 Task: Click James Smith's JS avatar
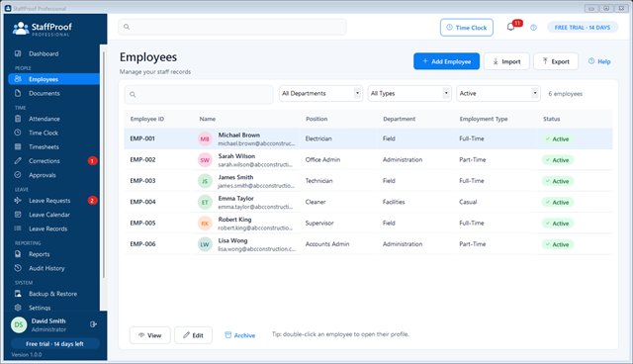tap(205, 181)
